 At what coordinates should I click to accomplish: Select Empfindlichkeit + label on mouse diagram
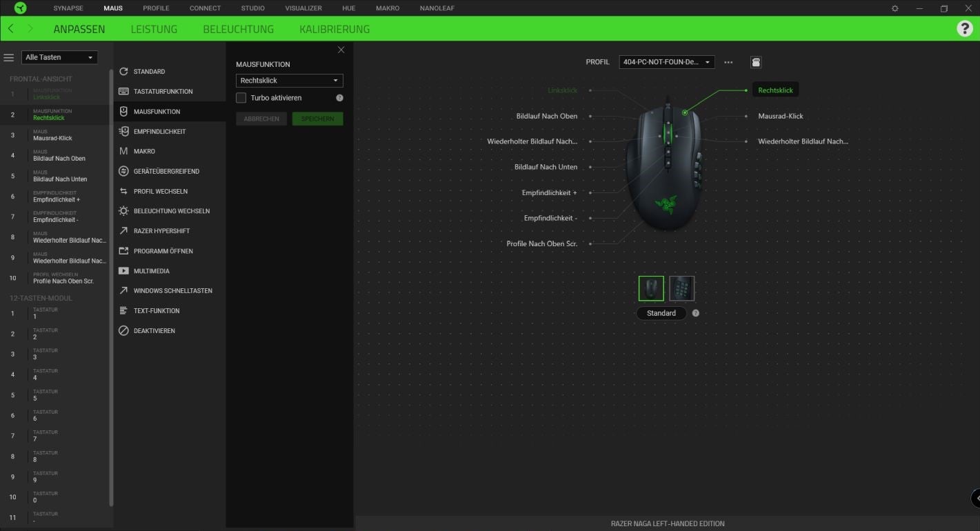coord(549,192)
